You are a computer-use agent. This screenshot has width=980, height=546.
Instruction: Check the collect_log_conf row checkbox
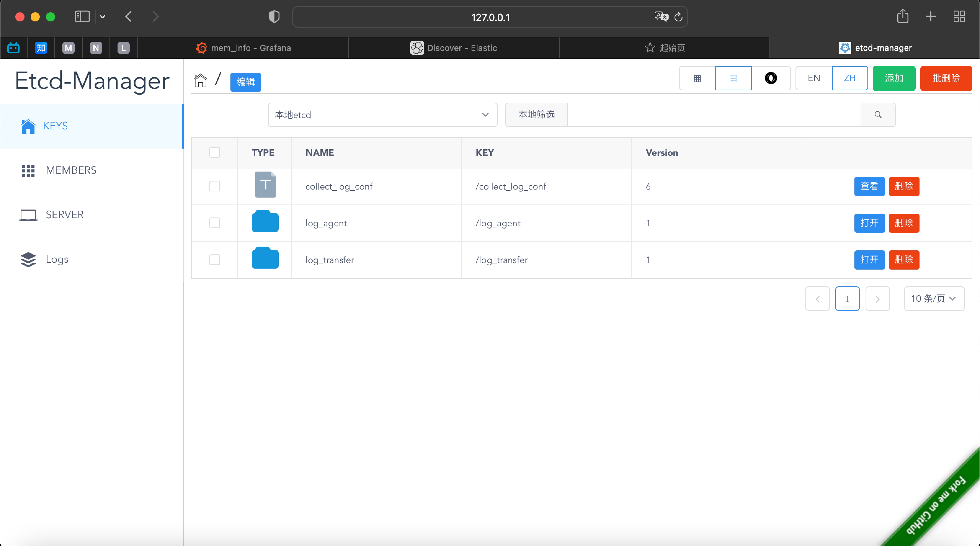click(x=215, y=186)
